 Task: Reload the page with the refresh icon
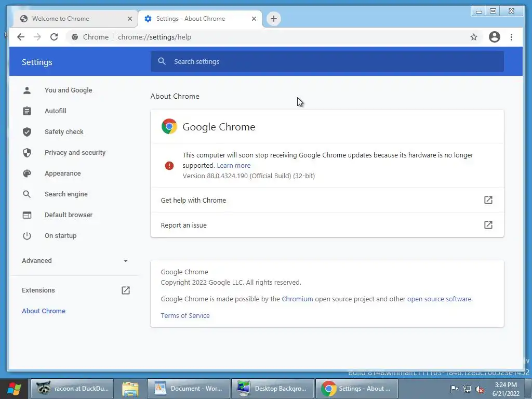point(54,37)
